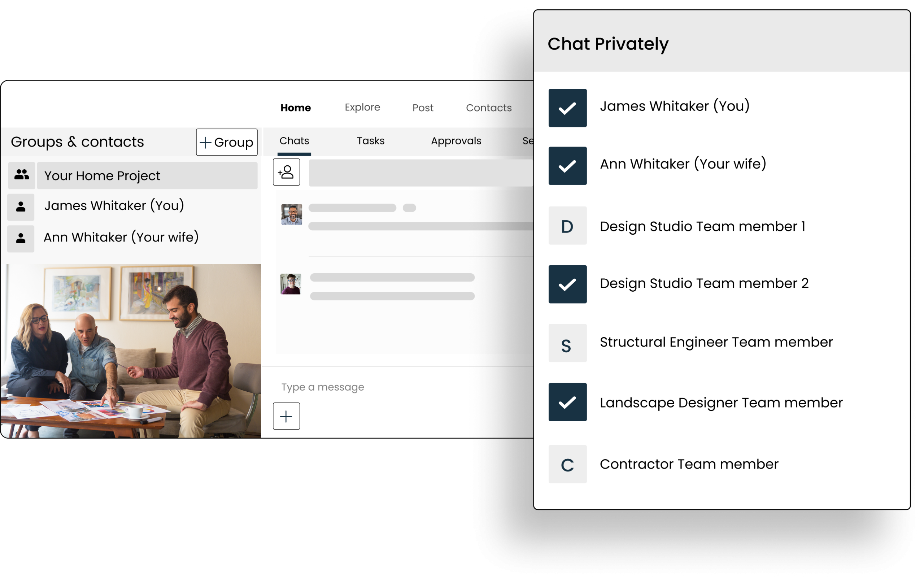Click the C avatar for Contractor Team member
The width and height of the screenshot is (924, 583).
[x=567, y=464]
